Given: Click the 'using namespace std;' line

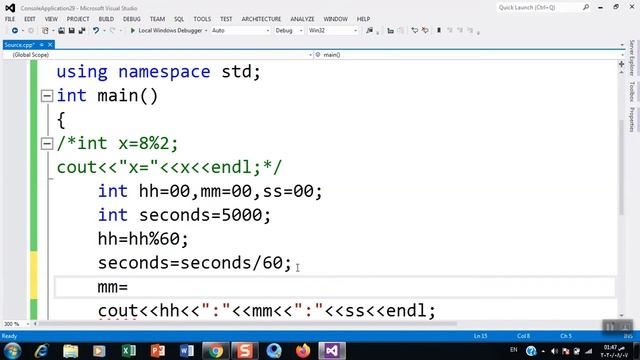Looking at the screenshot, I should coord(158,72).
